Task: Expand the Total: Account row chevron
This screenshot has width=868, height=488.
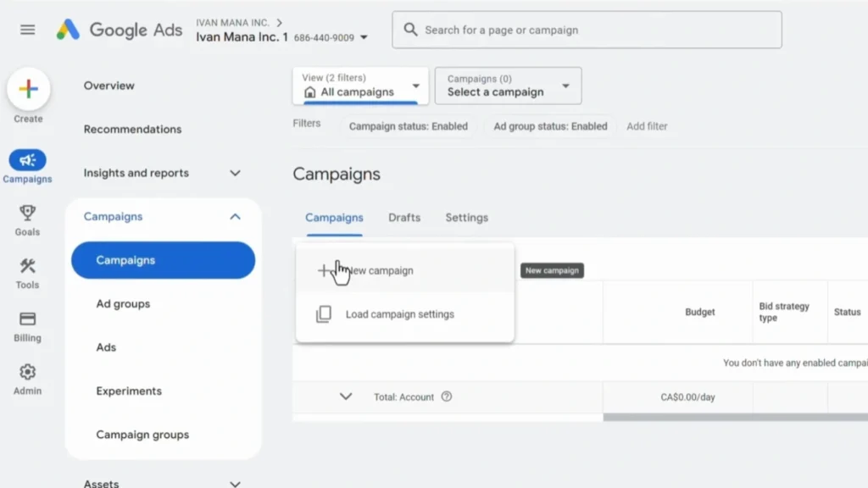Action: point(346,396)
